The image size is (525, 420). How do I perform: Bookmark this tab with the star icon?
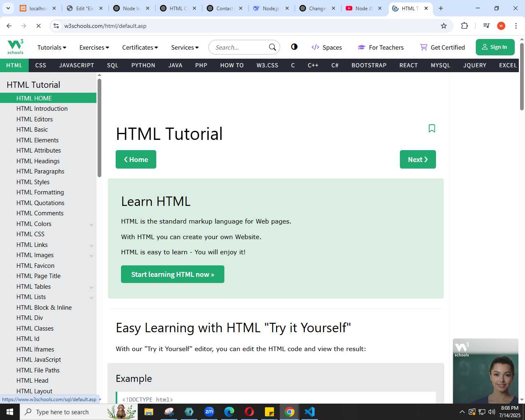pos(444,26)
